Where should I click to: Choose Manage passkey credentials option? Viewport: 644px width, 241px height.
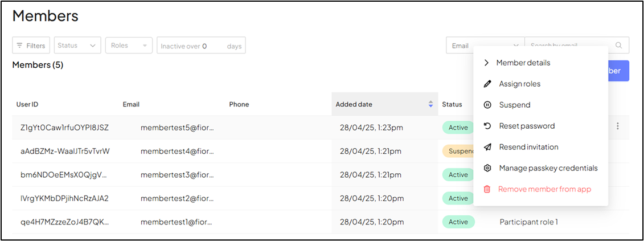[x=548, y=168]
